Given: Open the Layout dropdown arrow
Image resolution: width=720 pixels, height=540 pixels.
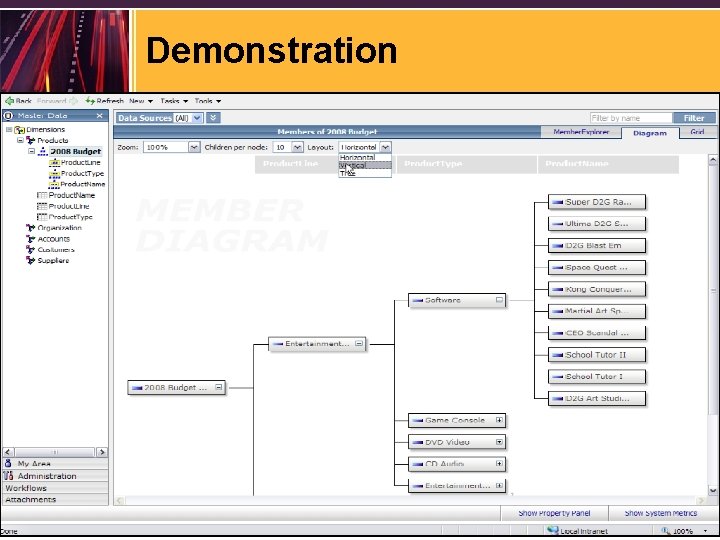Looking at the screenshot, I should coord(386,147).
